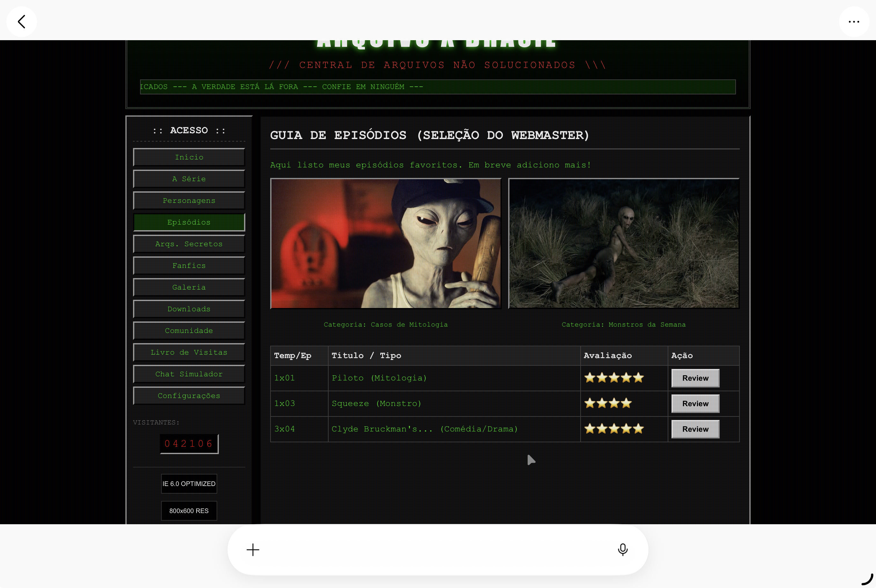Image resolution: width=876 pixels, height=588 pixels.
Task: Select the Piloto (Mitologia) title cell
Action: [454, 378]
